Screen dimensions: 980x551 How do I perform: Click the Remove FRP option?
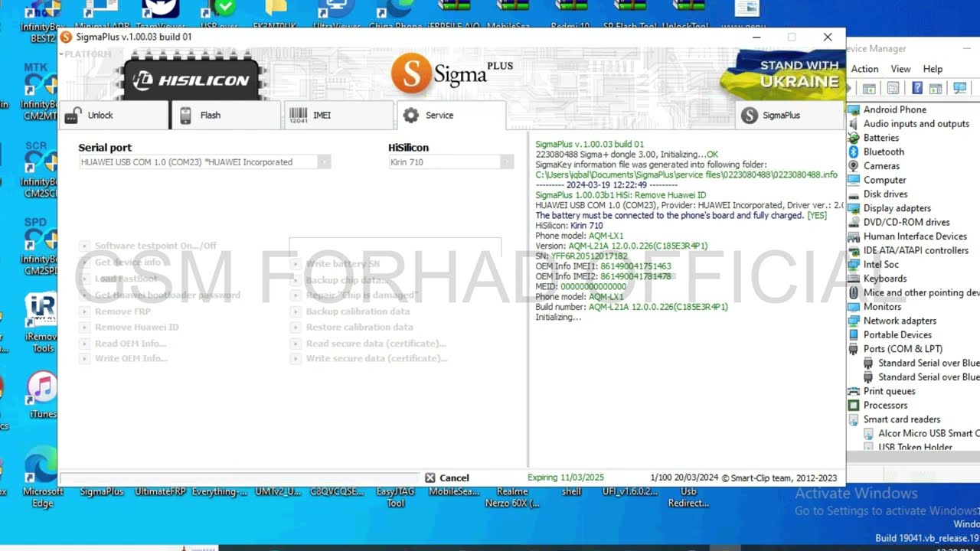[x=122, y=311]
